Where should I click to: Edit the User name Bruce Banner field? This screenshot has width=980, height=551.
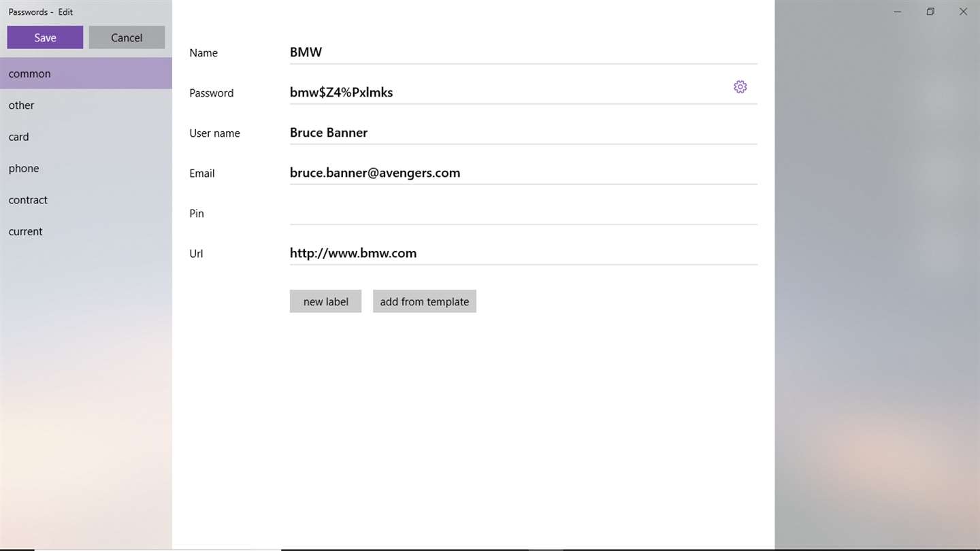point(523,133)
